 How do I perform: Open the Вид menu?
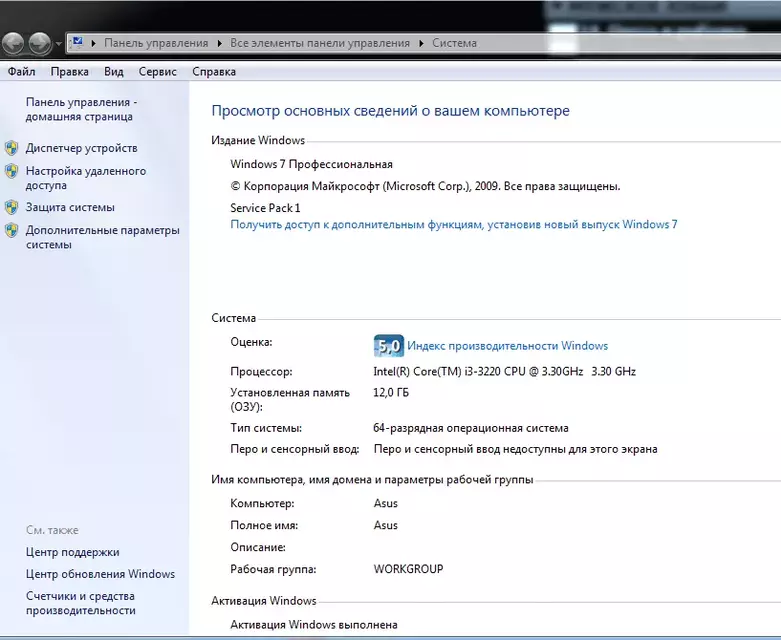(x=114, y=72)
